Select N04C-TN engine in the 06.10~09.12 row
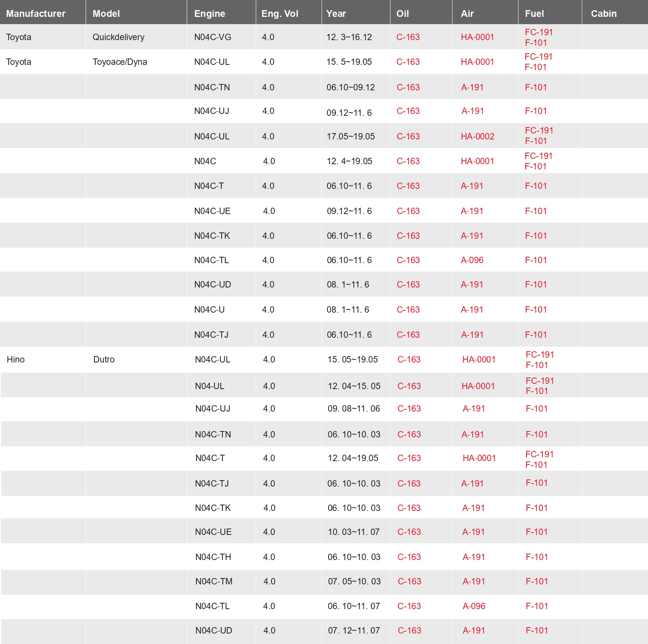 (212, 87)
